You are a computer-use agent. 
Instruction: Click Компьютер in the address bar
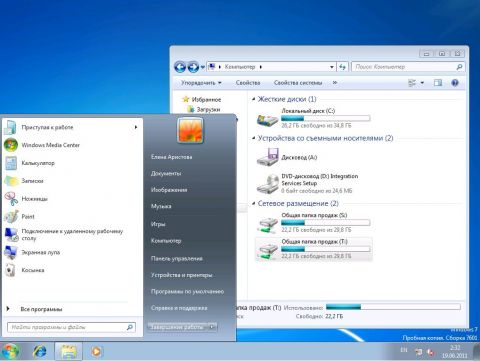tap(240, 67)
